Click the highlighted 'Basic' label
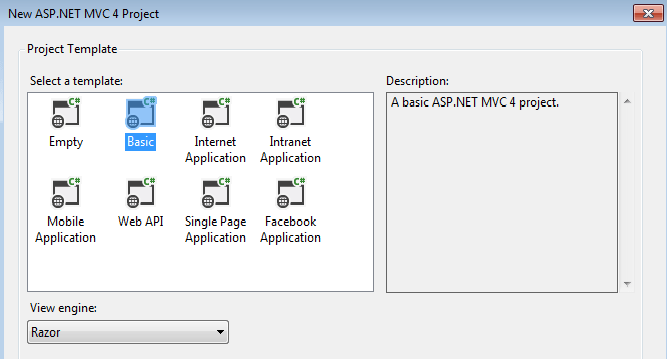Viewport: 667px width, 360px height. pyautogui.click(x=140, y=142)
